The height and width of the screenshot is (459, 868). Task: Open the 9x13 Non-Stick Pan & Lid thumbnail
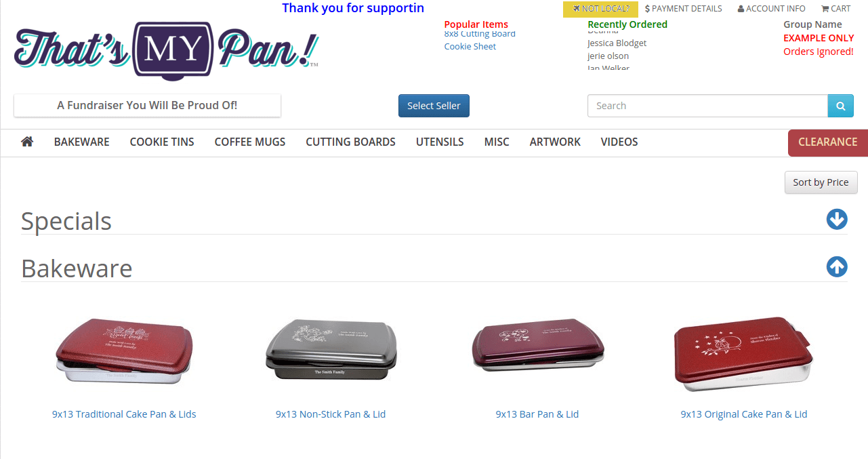331,351
